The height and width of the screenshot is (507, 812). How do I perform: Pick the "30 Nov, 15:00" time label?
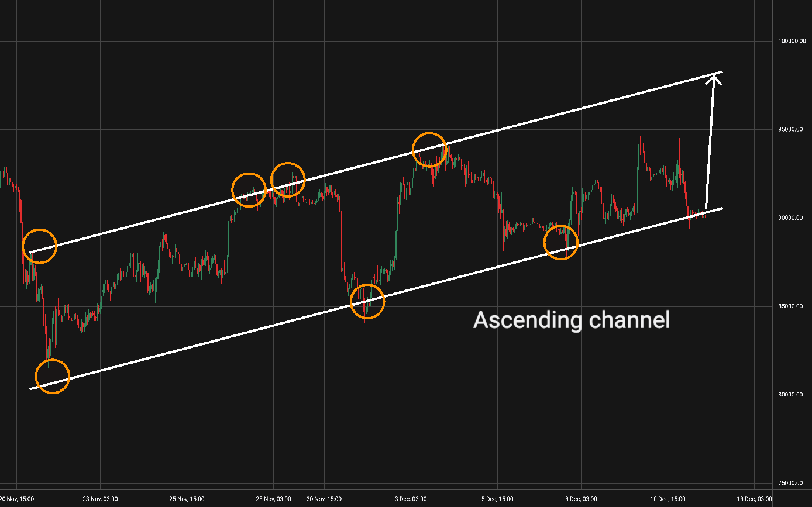tap(324, 499)
